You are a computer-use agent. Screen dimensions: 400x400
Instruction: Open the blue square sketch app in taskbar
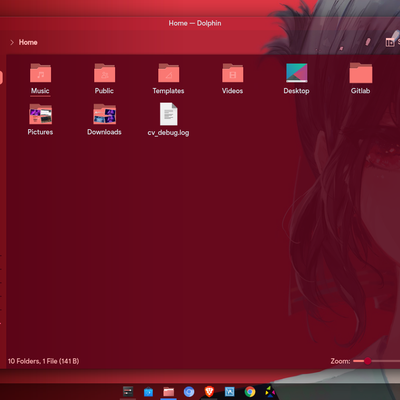(x=230, y=392)
